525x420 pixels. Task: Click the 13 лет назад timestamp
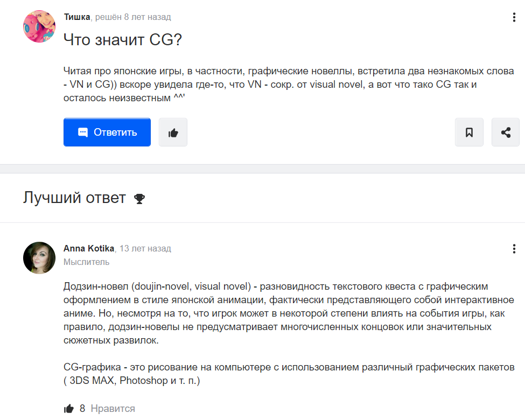pyautogui.click(x=145, y=249)
